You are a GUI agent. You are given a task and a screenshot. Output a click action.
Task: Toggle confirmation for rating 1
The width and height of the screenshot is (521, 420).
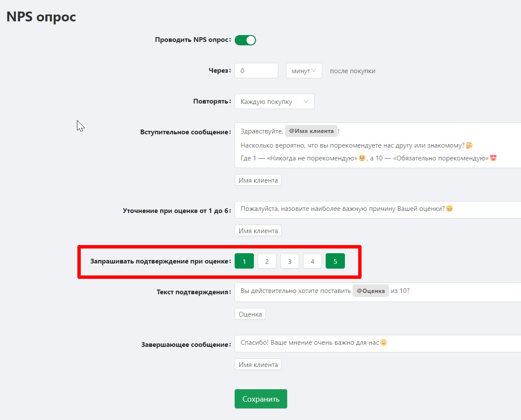pos(244,261)
